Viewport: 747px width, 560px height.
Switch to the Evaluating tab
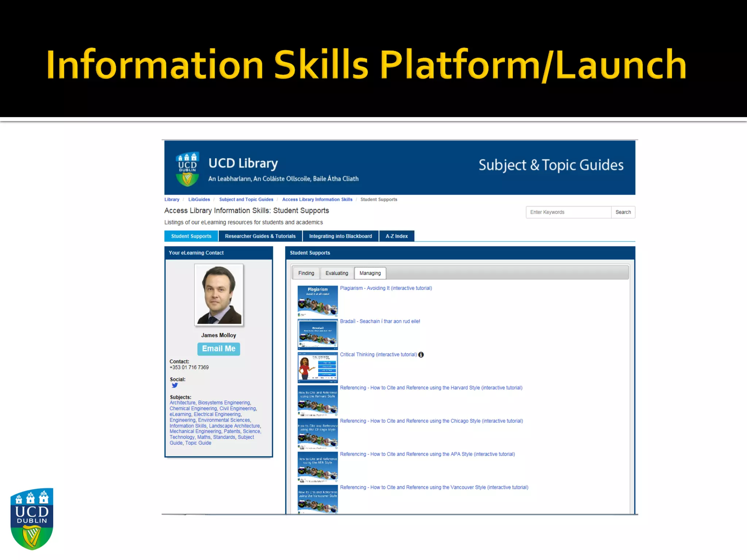coord(337,273)
